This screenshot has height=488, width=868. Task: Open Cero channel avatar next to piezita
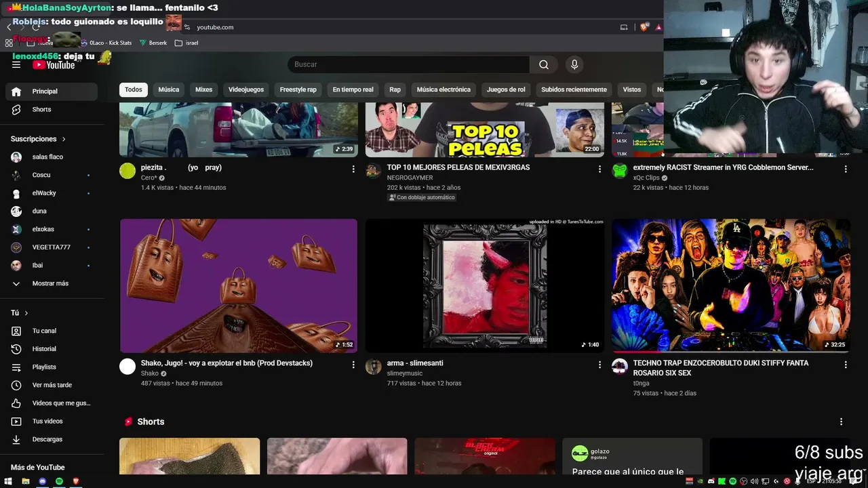[x=127, y=171]
